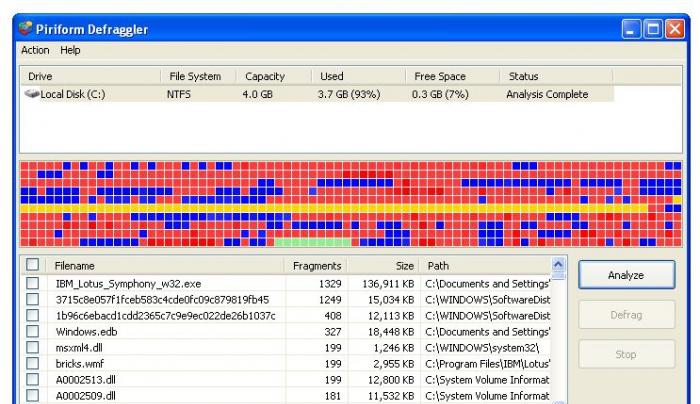Click the 1249 fragments value

pyautogui.click(x=330, y=300)
